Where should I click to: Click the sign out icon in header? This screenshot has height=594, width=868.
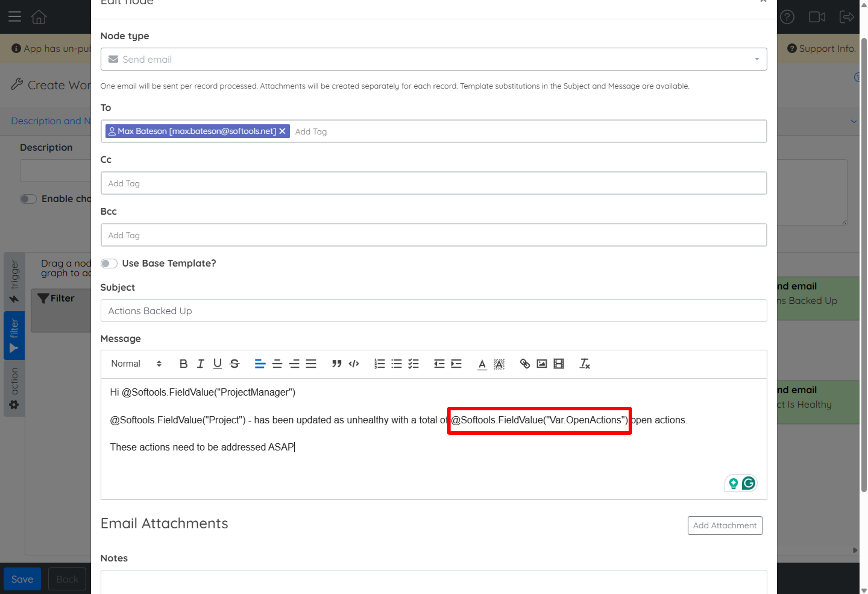[x=846, y=17]
